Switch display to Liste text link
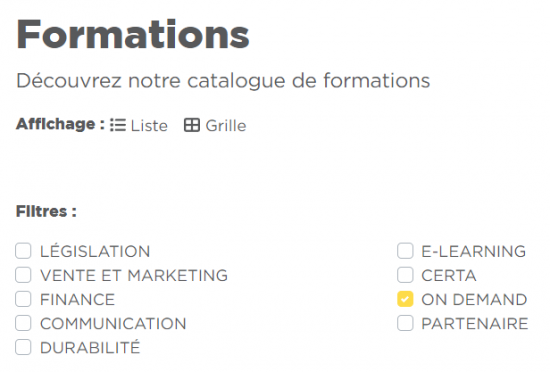Image resolution: width=550 pixels, height=372 pixels. (x=149, y=126)
